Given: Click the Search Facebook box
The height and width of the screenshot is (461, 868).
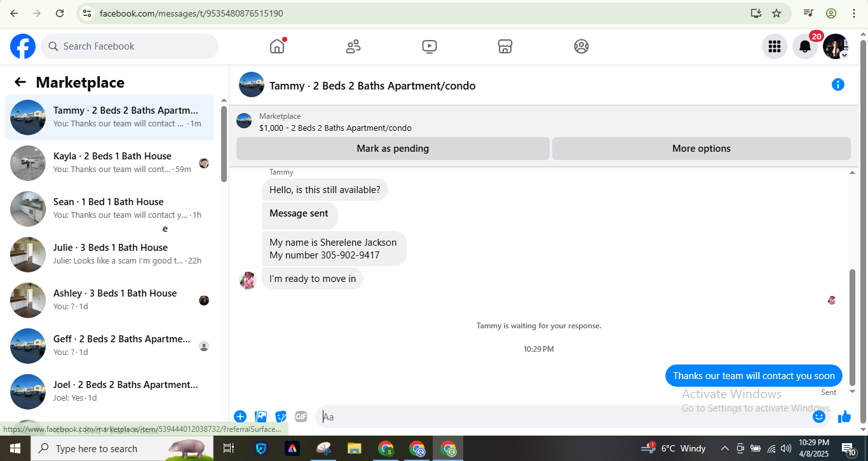Looking at the screenshot, I should [130, 46].
